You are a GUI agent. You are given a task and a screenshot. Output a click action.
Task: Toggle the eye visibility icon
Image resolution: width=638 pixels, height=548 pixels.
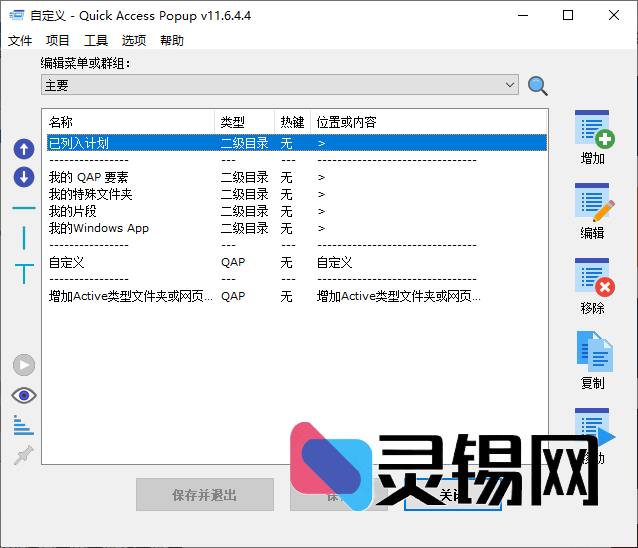coord(24,395)
